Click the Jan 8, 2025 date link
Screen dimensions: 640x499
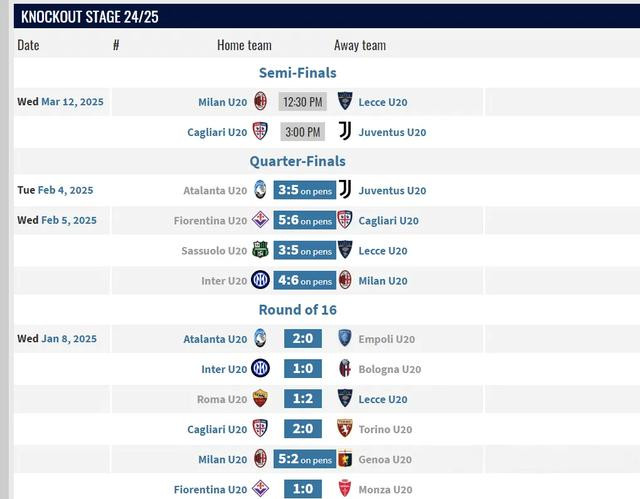point(69,339)
